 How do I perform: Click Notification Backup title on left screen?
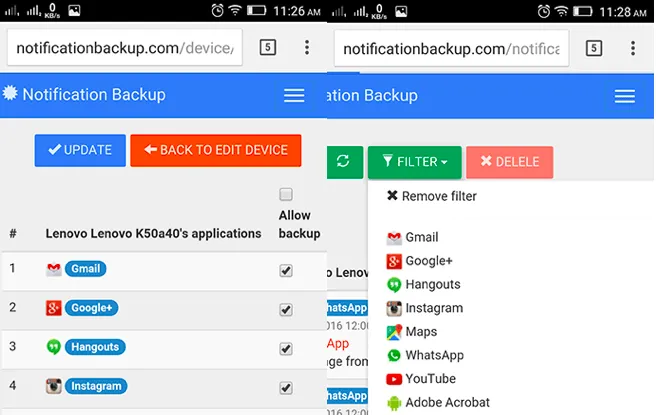(x=94, y=95)
